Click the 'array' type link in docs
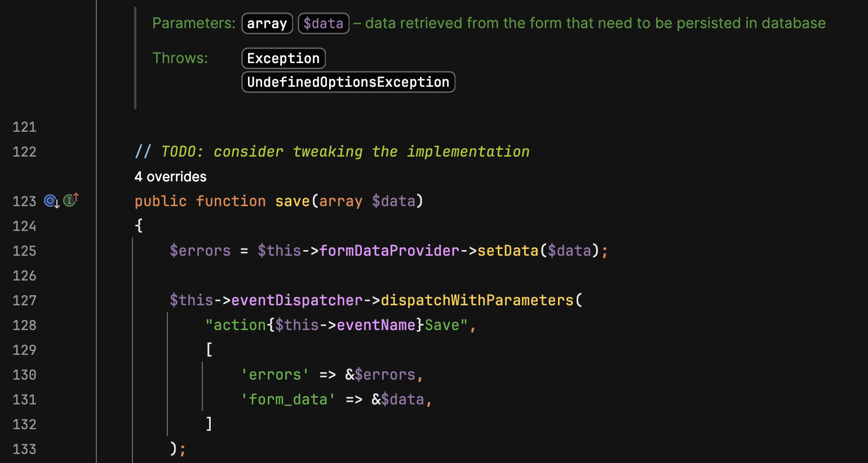The width and height of the screenshot is (868, 463). tap(267, 24)
